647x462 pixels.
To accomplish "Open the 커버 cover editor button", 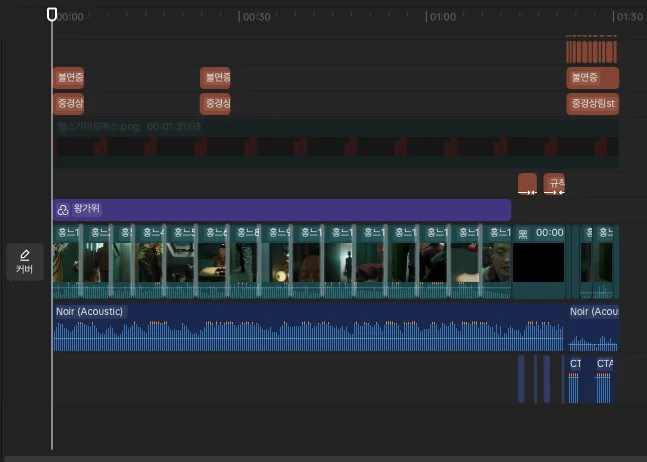I will pos(25,262).
